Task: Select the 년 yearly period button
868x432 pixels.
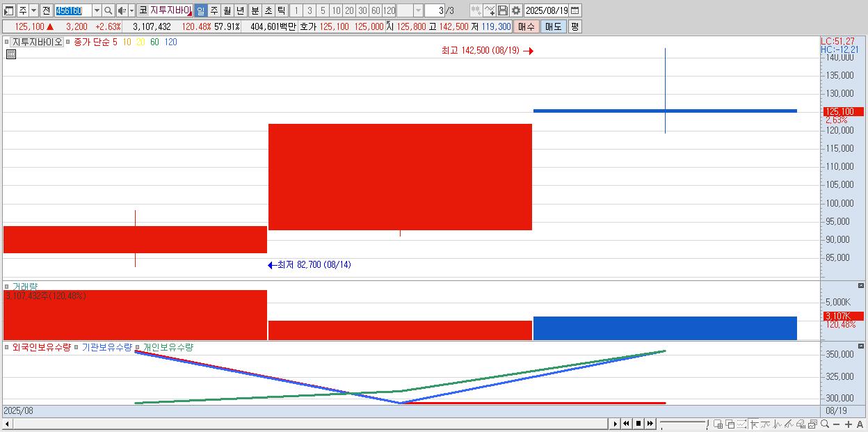Action: [x=240, y=10]
